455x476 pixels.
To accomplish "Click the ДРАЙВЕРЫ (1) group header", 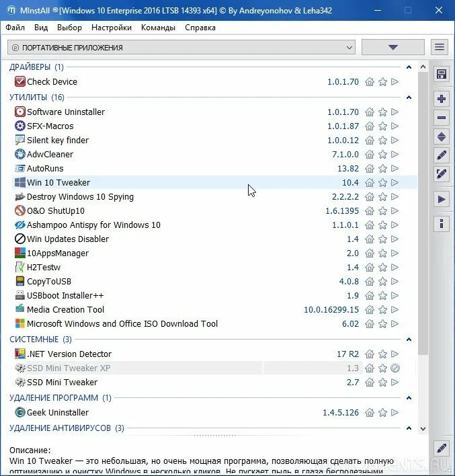I will [36, 67].
